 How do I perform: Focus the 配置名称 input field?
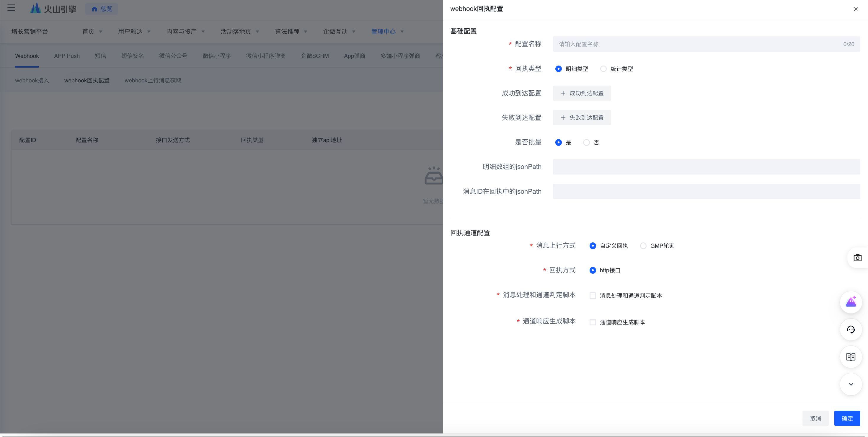[x=706, y=44]
